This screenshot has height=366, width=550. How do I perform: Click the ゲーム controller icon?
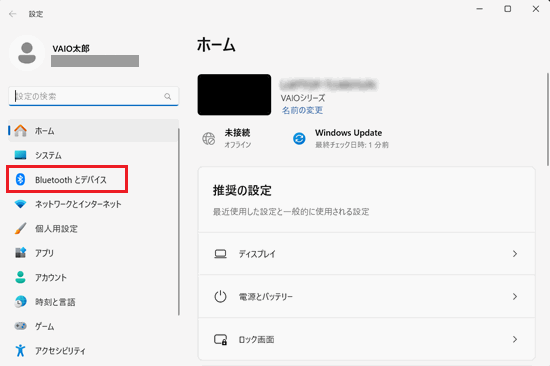(20, 326)
